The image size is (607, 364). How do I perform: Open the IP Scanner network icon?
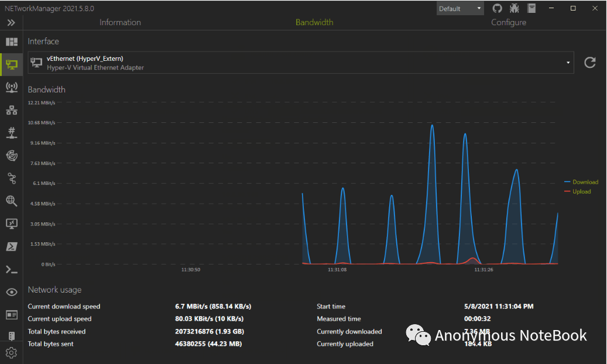[x=12, y=111]
